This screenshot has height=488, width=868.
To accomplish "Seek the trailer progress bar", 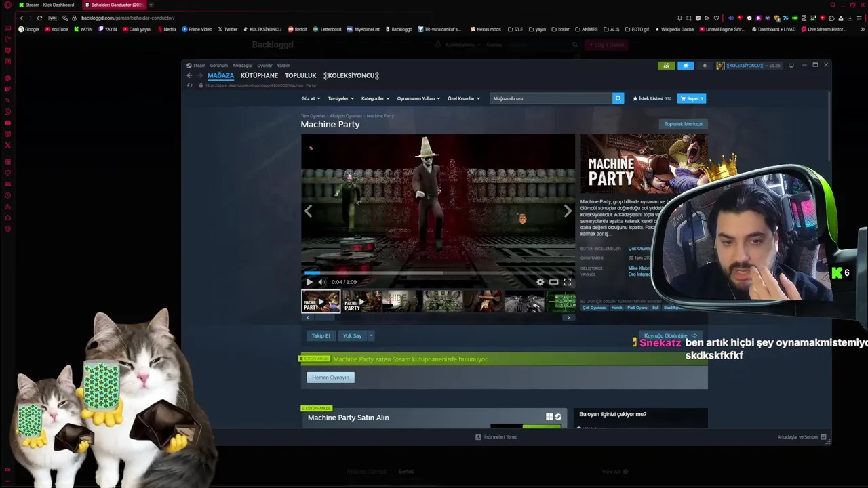I will tap(438, 273).
